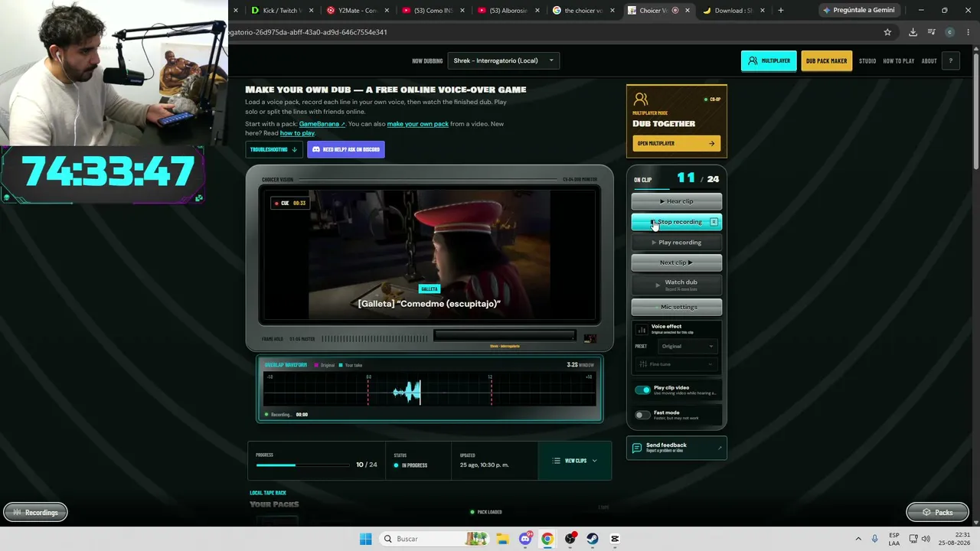Open the ESP LAA language indicator
Viewport: 980px width, 551px height.
[x=894, y=539]
